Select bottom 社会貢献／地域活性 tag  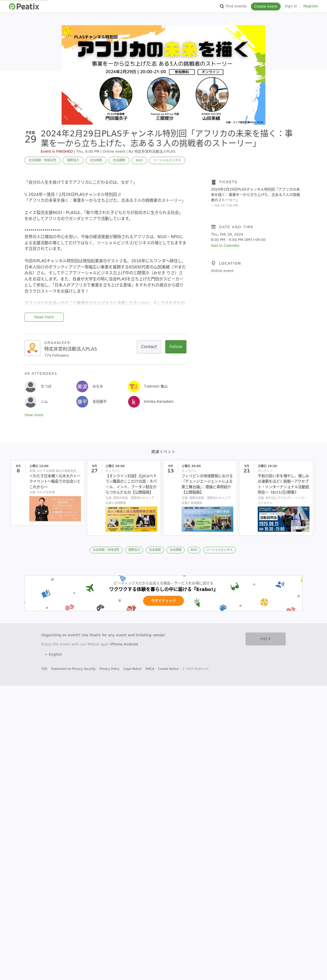tap(106, 550)
